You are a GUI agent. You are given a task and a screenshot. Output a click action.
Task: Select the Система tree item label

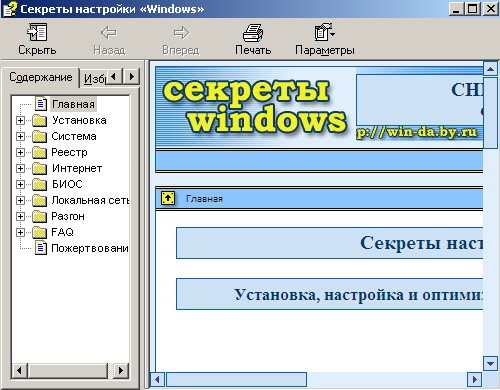point(74,136)
